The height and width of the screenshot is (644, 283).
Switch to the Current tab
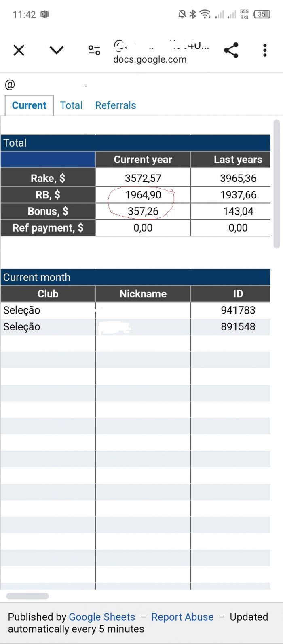point(29,105)
